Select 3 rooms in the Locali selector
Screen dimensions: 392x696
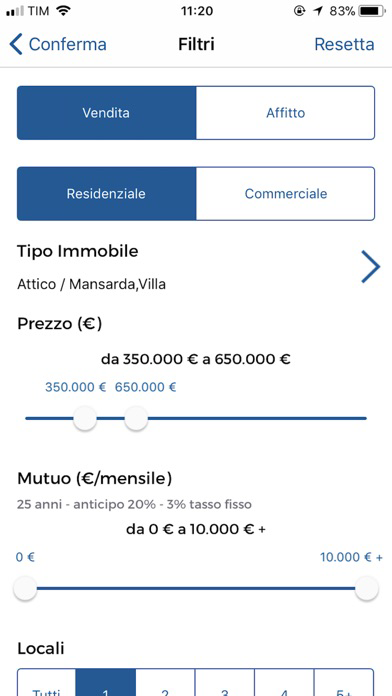point(225,683)
